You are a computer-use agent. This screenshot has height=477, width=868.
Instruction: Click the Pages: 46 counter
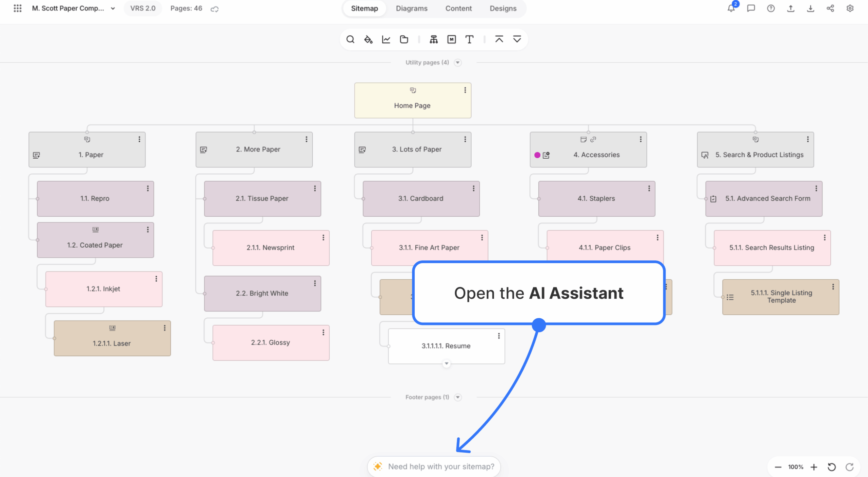186,8
